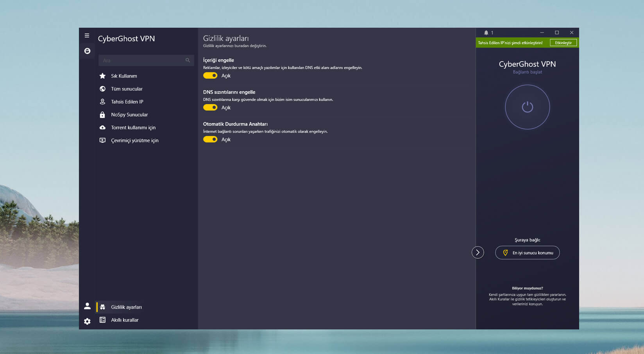Screen dimensions: 644x354
Task: Click the play-screen icon beside Çevrimiçi yürütme için
Action: pyautogui.click(x=102, y=140)
